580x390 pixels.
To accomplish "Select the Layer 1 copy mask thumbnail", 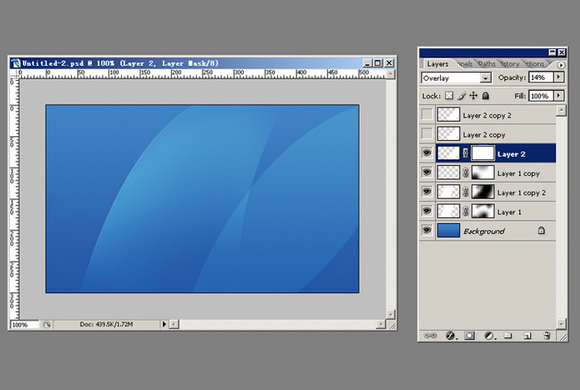I will (x=483, y=172).
